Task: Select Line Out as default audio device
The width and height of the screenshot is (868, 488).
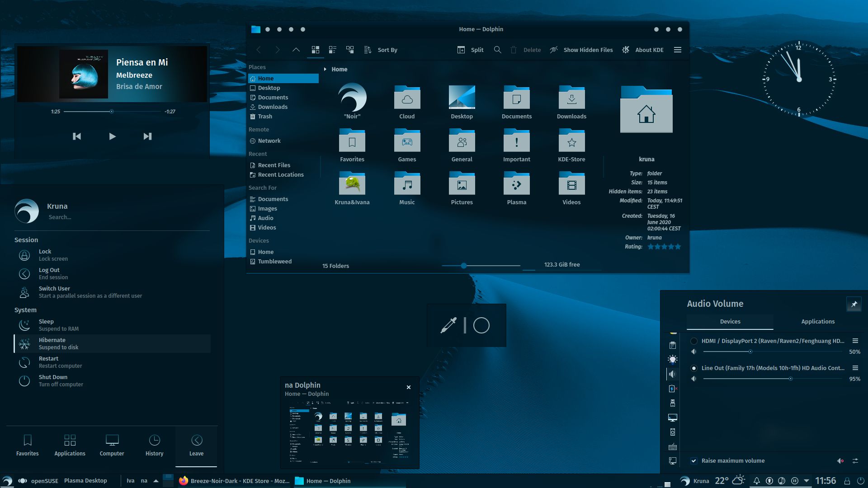Action: click(x=694, y=368)
